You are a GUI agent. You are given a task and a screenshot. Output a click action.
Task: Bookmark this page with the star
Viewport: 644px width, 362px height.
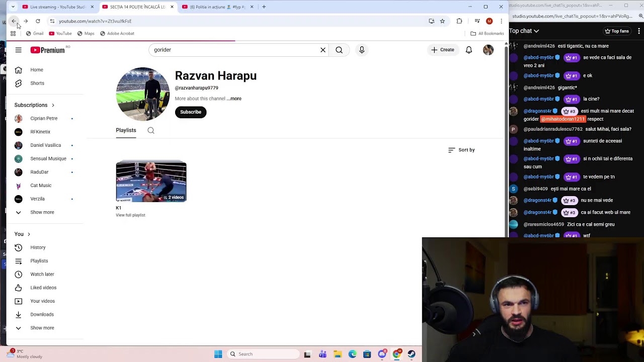tap(442, 21)
